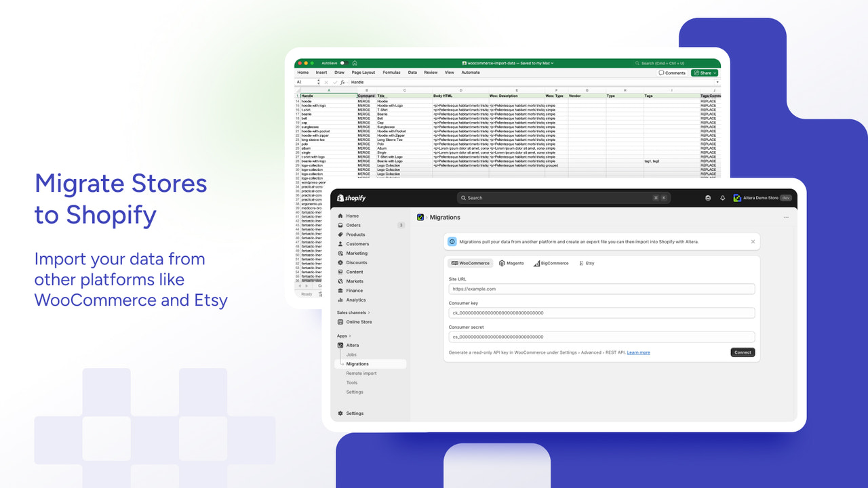Viewport: 868px width, 488px height.
Task: Click the Comments button in Excel
Action: (672, 73)
